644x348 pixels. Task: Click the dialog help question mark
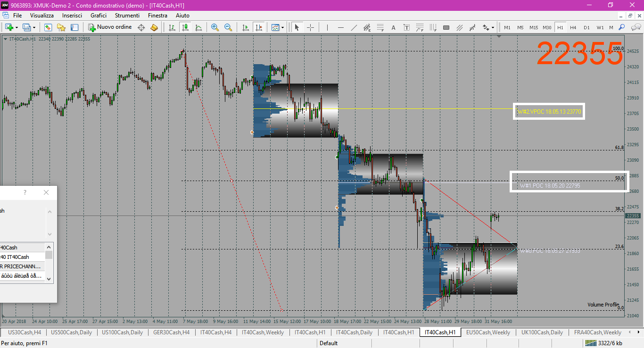click(25, 192)
